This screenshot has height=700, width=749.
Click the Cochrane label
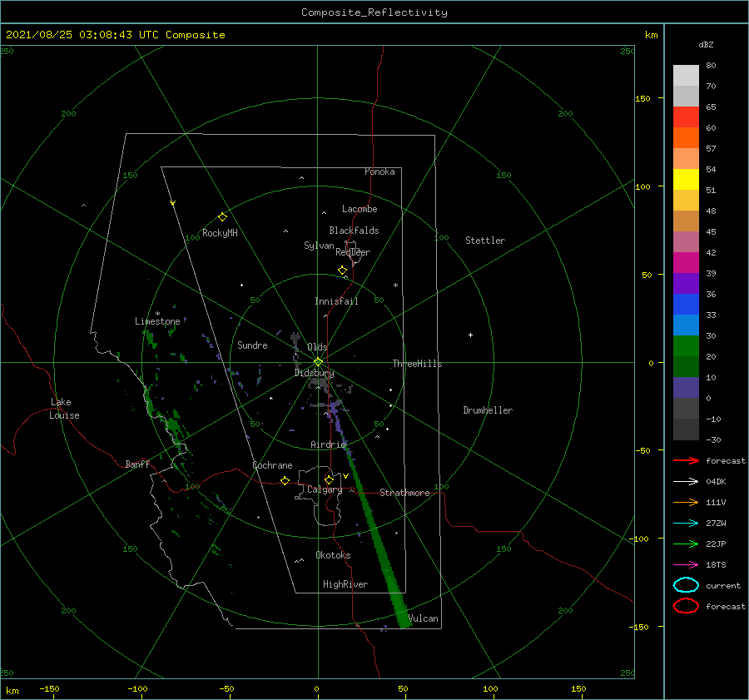tap(272, 465)
